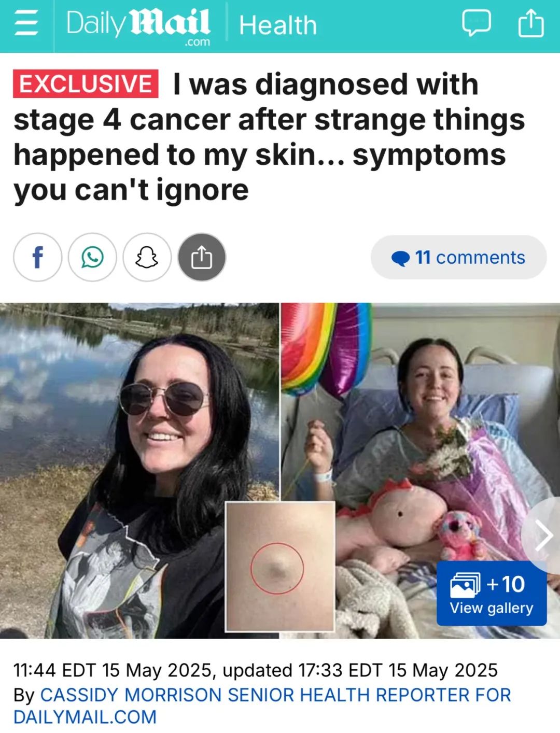Tap the DAILYMAIL.COM byline link
Image resolution: width=560 pixels, height=733 pixels.
85,717
